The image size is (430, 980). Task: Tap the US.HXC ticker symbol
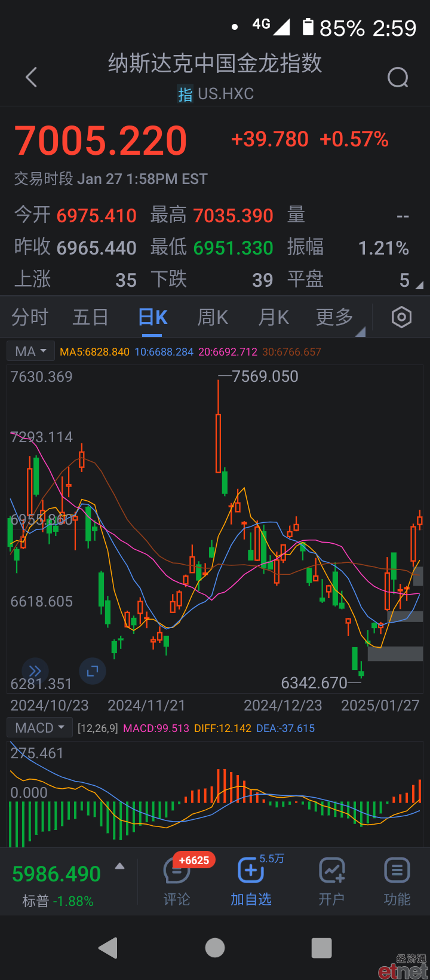[x=226, y=94]
